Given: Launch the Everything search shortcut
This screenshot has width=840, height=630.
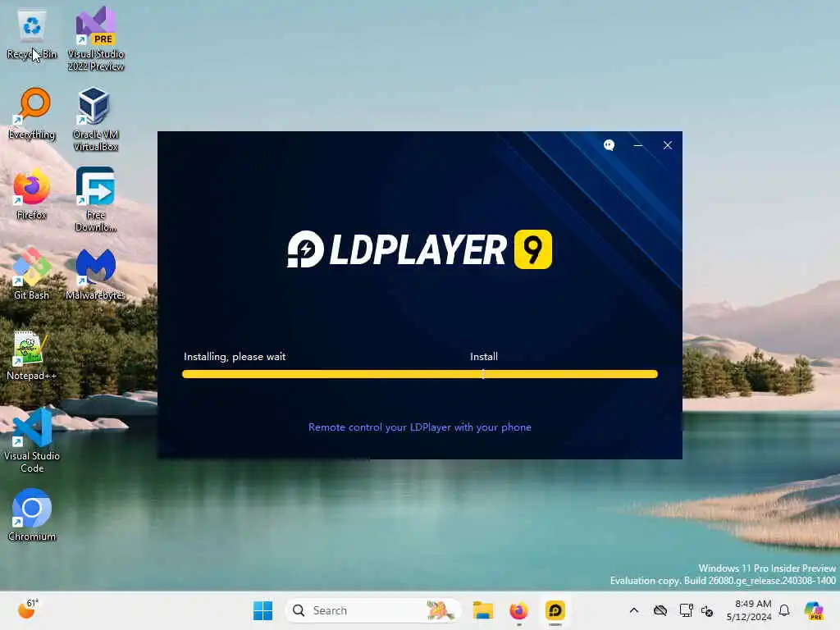Looking at the screenshot, I should pos(32,113).
